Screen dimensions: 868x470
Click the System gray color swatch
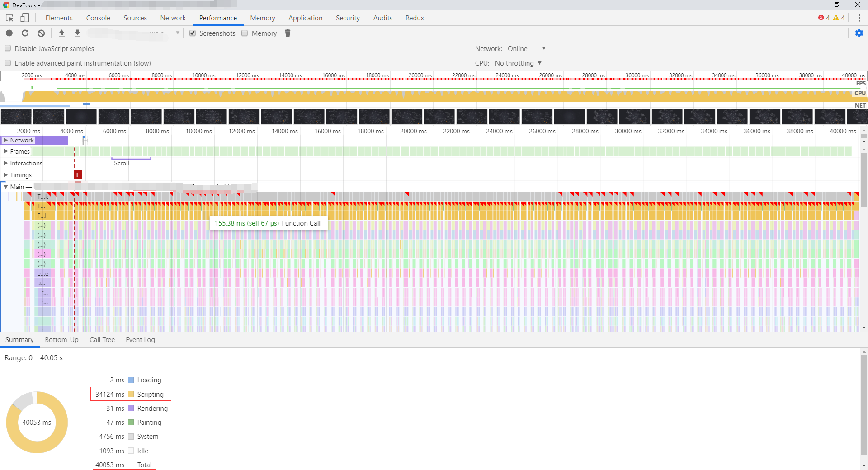point(131,437)
